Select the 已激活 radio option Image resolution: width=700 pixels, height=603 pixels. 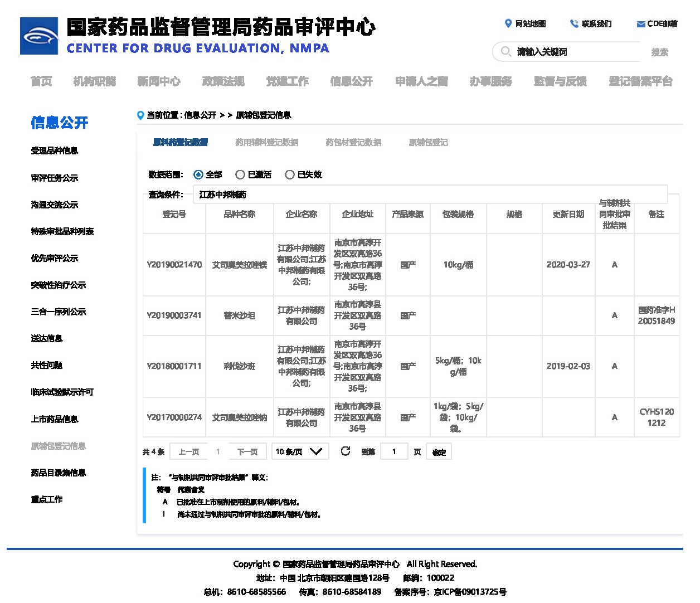[240, 175]
